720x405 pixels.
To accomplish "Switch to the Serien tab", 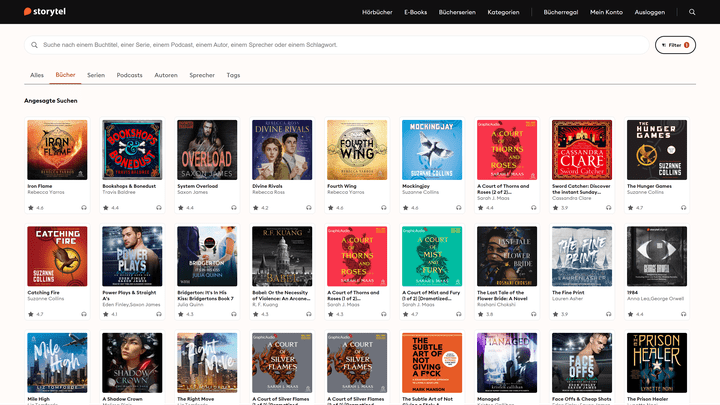I will pyautogui.click(x=96, y=75).
